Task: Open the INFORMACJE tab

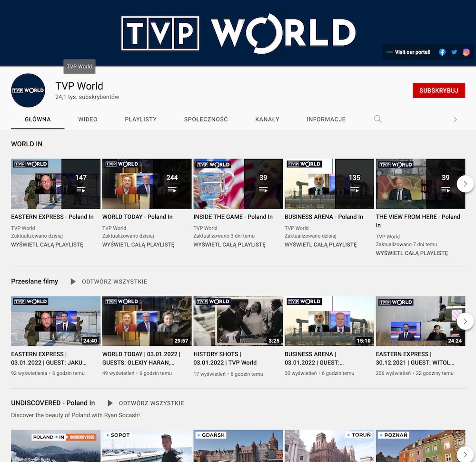Action: 326,120
